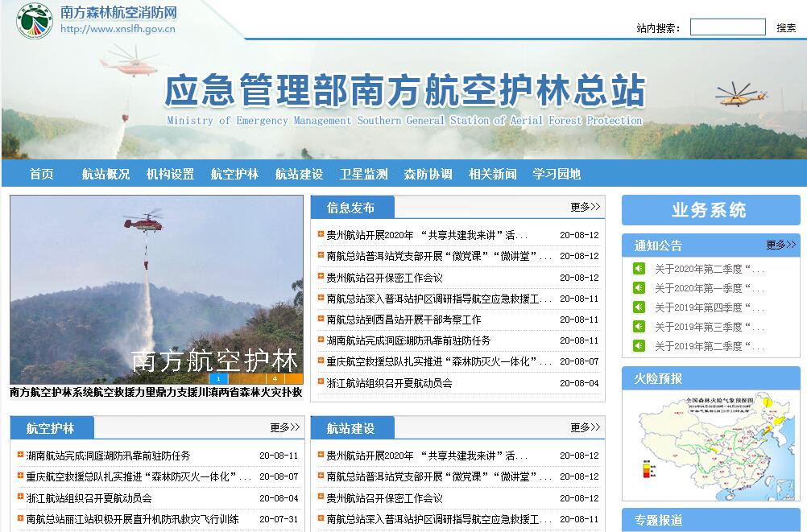Click orange plus bullet beside 南航总站到西昌站开展干部考察工作

point(321,319)
